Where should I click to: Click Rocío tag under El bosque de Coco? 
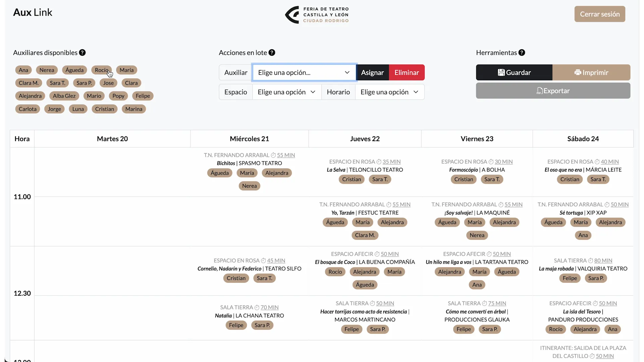(x=335, y=272)
